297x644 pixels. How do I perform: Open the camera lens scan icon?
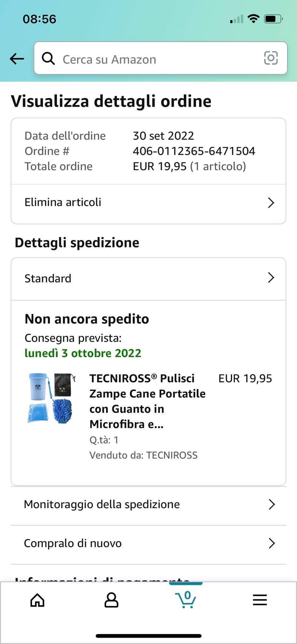click(271, 58)
